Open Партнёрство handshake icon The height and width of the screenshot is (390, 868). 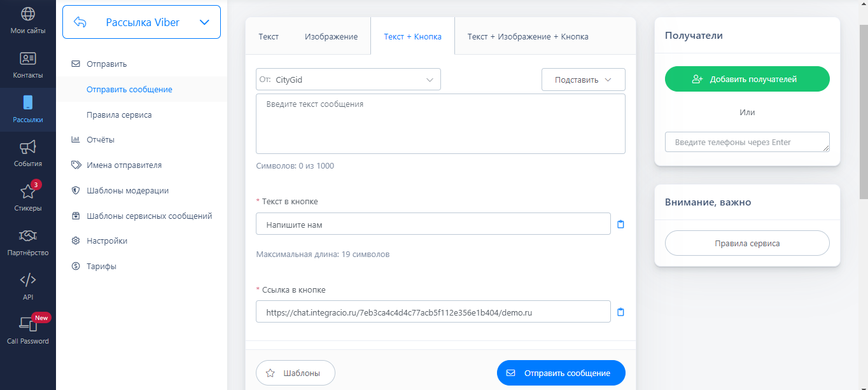(x=28, y=237)
